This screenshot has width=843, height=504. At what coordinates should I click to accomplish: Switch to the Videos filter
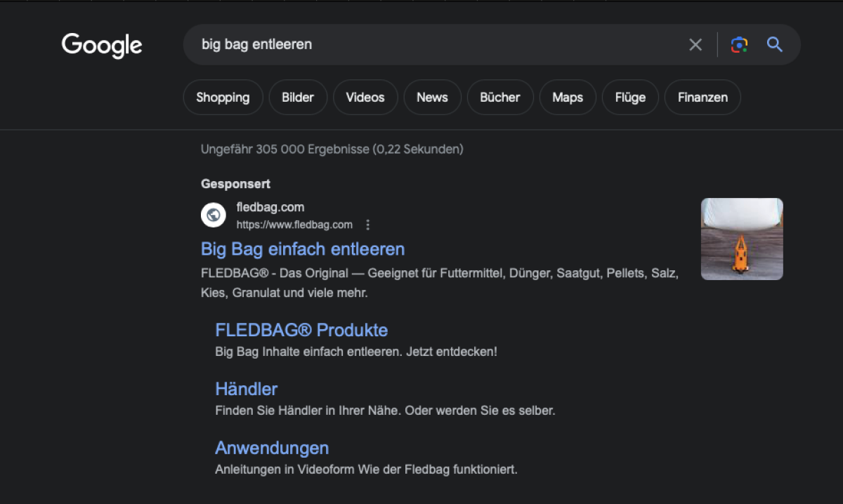pyautogui.click(x=365, y=98)
